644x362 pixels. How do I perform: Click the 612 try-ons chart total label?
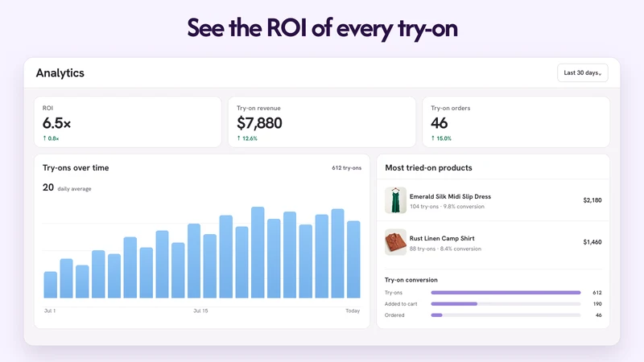coord(347,168)
